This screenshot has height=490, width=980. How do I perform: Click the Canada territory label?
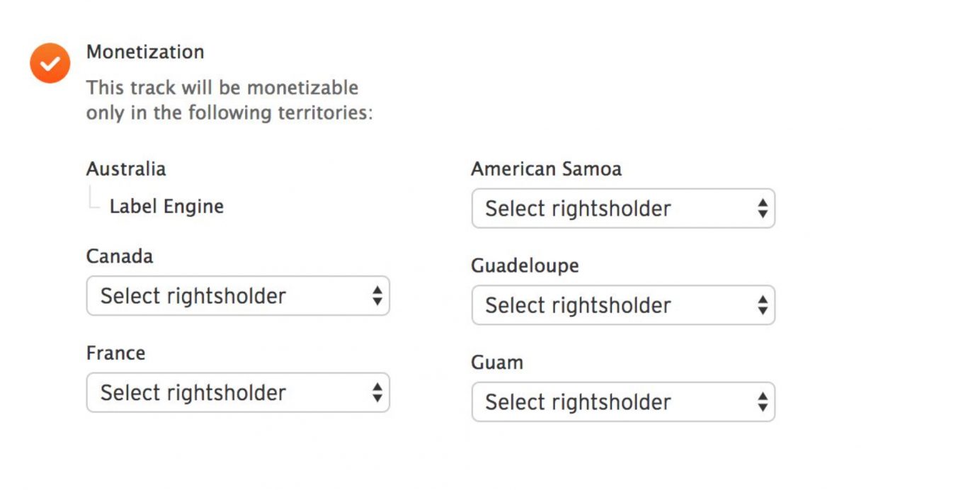(119, 256)
